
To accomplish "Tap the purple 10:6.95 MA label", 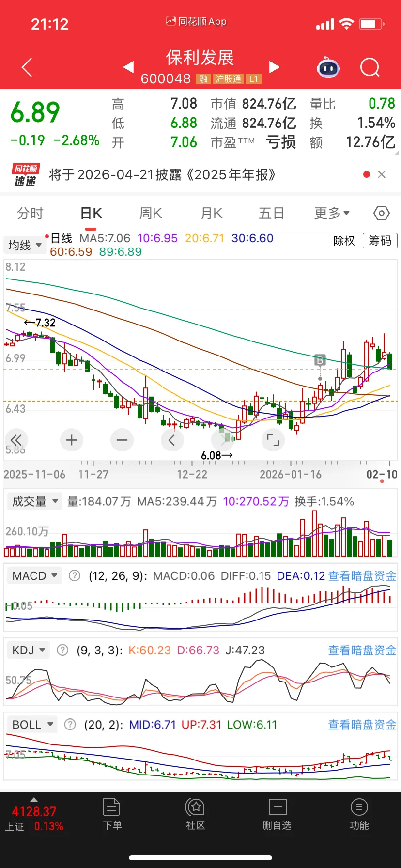I will click(x=157, y=238).
